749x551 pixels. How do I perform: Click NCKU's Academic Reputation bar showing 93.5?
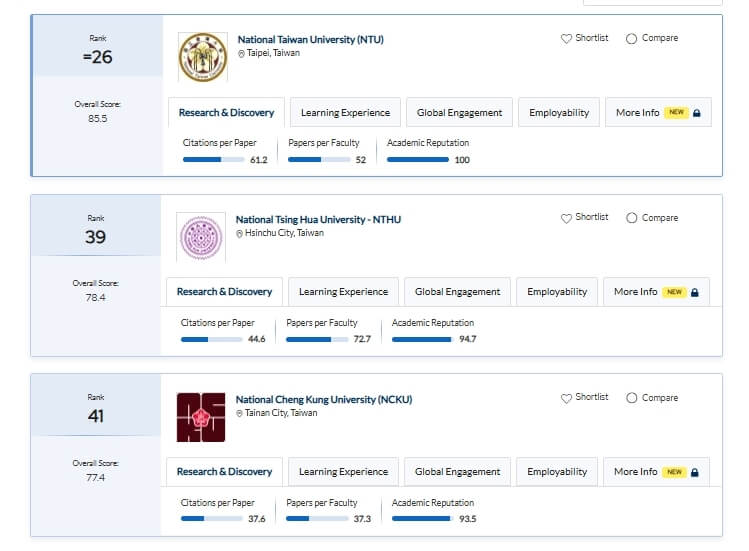click(423, 519)
